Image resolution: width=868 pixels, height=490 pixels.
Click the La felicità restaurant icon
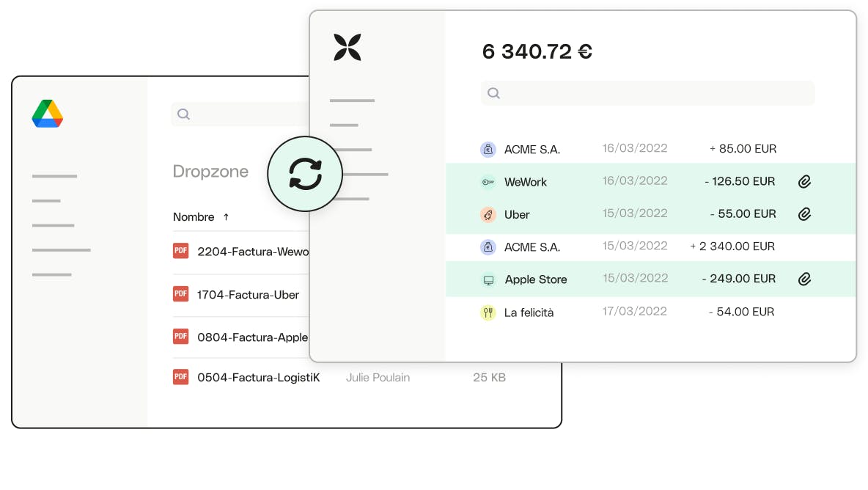coord(488,312)
